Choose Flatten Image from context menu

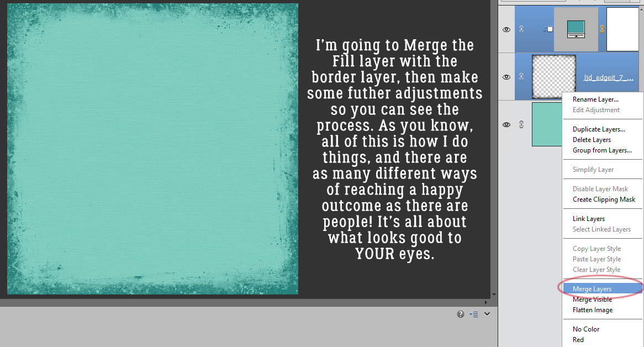coord(593,310)
